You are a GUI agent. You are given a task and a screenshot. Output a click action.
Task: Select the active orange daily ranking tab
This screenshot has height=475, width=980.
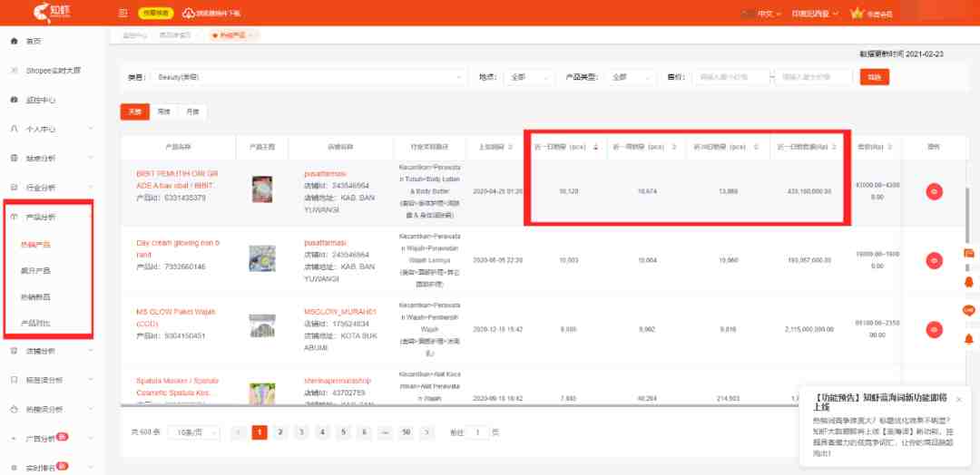[135, 111]
